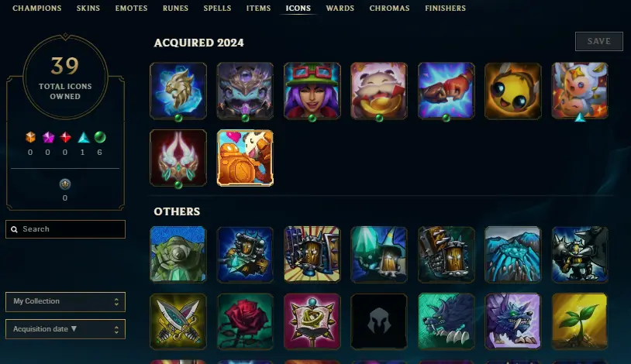The height and width of the screenshot is (364, 631).
Task: Select the dark helmet placeholder icon
Action: (x=379, y=321)
